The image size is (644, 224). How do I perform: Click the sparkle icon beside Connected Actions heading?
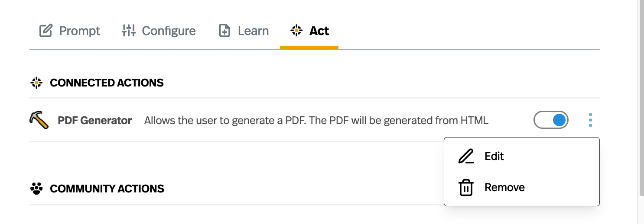pyautogui.click(x=36, y=83)
